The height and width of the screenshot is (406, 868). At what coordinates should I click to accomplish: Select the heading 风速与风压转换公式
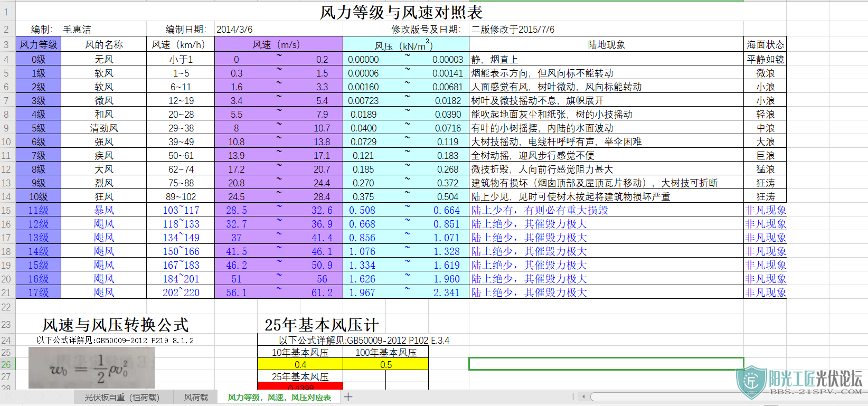tap(115, 325)
